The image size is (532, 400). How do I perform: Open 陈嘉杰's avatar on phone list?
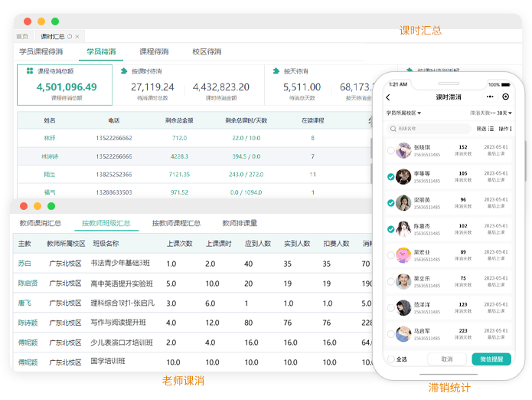point(403,229)
